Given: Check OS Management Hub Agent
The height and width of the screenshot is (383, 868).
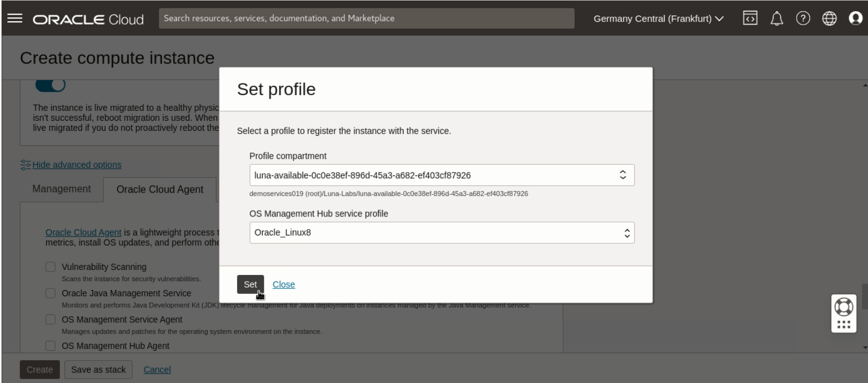Looking at the screenshot, I should tap(51, 346).
